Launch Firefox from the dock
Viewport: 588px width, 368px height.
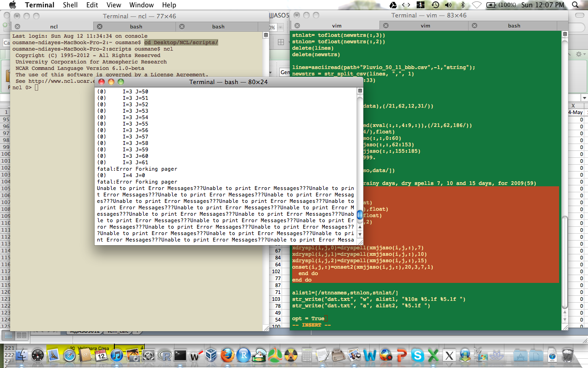point(227,356)
